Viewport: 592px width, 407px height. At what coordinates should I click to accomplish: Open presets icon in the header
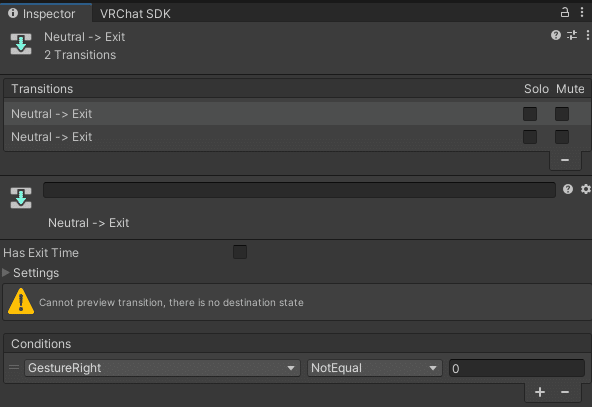[572, 35]
